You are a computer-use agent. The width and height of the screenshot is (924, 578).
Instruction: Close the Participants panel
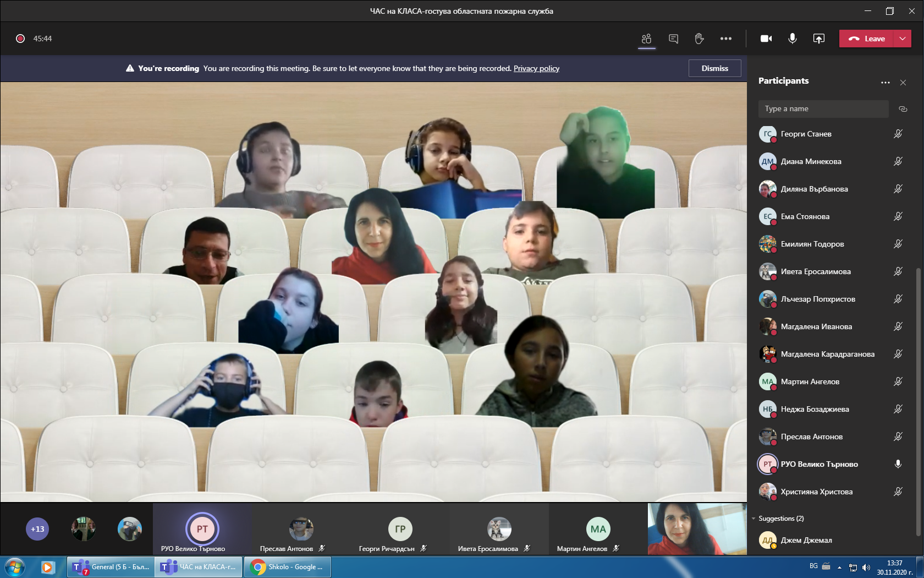tap(903, 83)
